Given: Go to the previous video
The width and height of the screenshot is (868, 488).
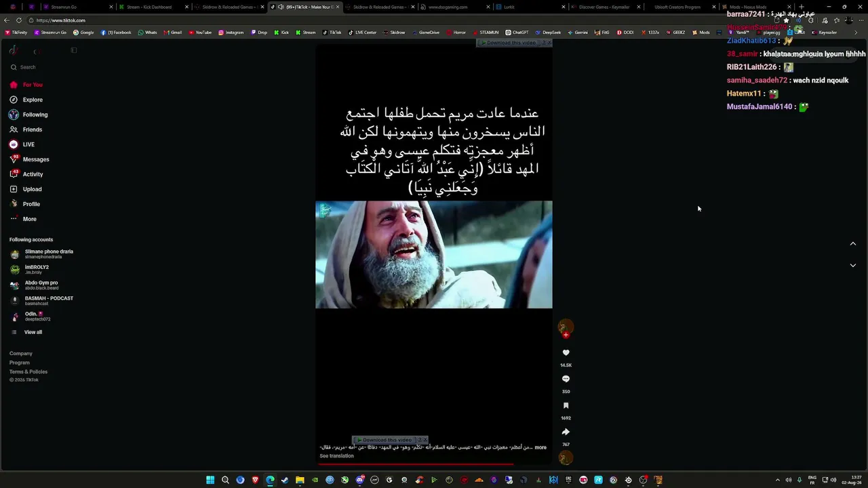Looking at the screenshot, I should coord(853,244).
